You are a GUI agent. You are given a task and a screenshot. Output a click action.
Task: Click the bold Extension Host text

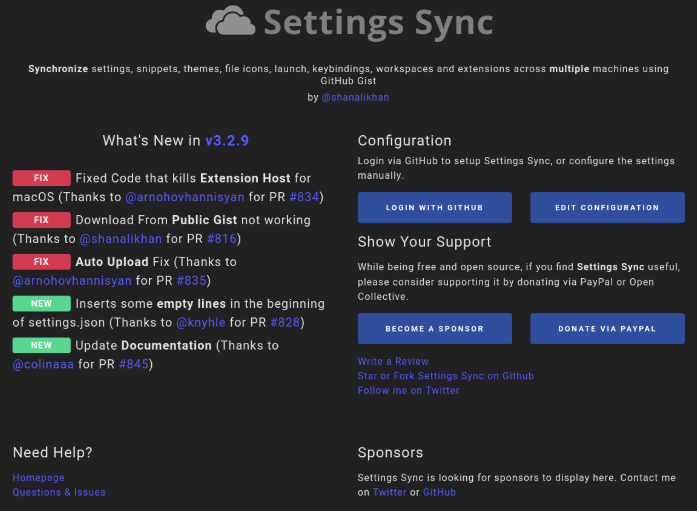[x=245, y=178]
